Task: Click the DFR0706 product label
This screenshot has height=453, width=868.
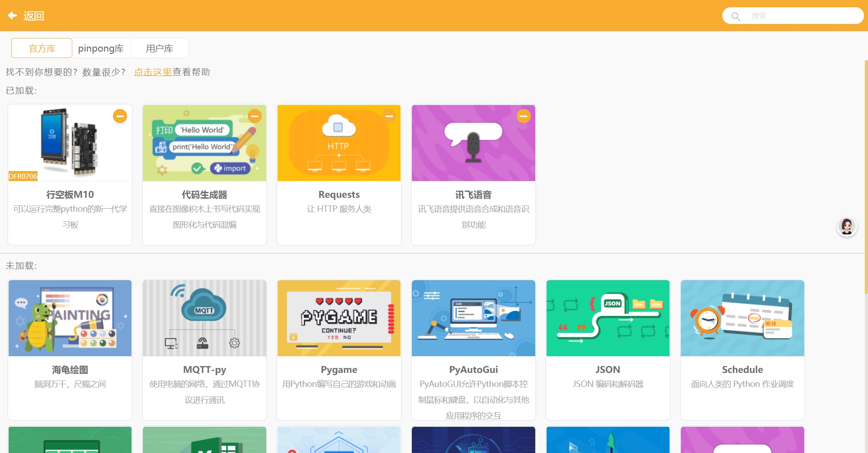Action: pos(23,176)
